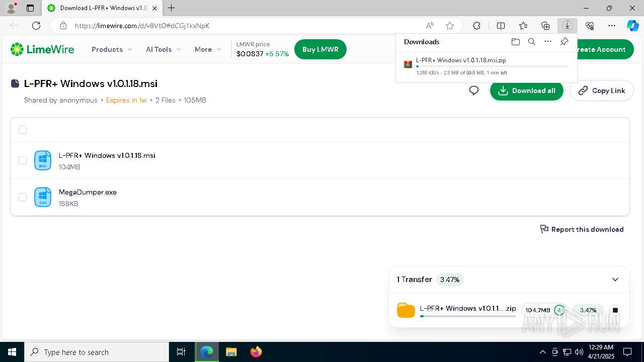
Task: Toggle the select-all checkbox in file list header
Action: (x=23, y=130)
